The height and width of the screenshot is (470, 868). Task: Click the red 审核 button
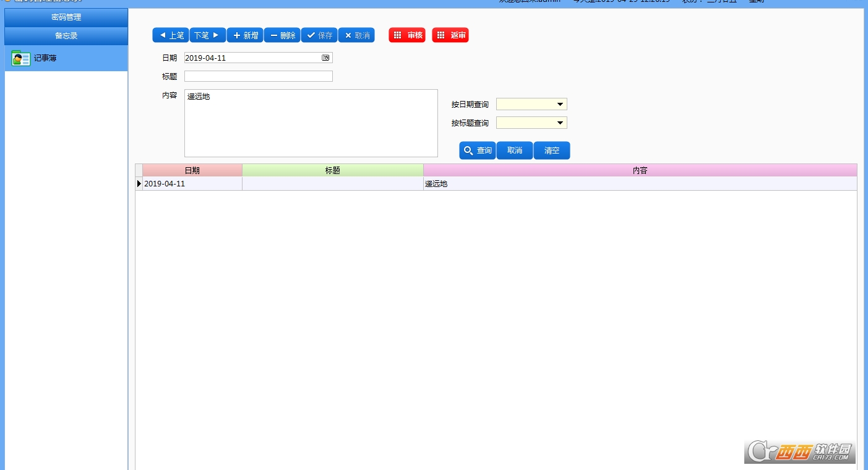pos(407,35)
